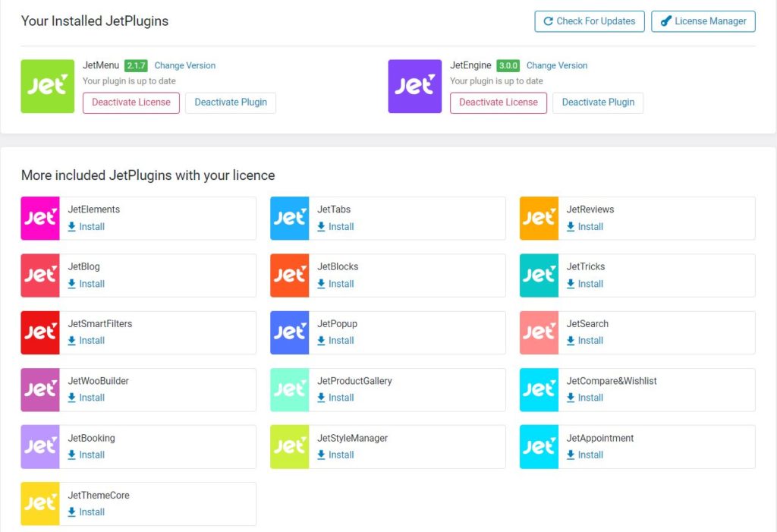777x532 pixels.
Task: Click the magenta JetElements logo
Action: (40, 218)
